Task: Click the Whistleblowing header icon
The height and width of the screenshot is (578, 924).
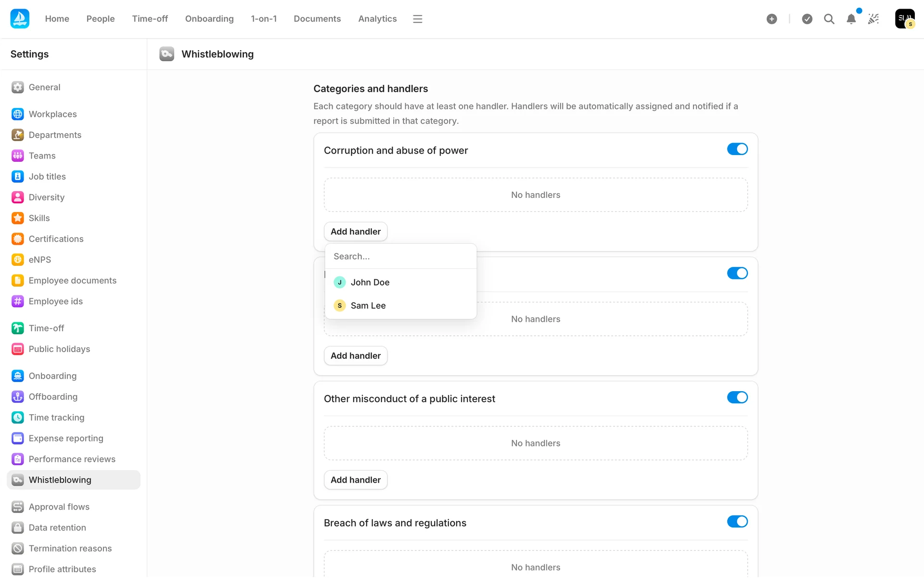Action: coord(167,54)
